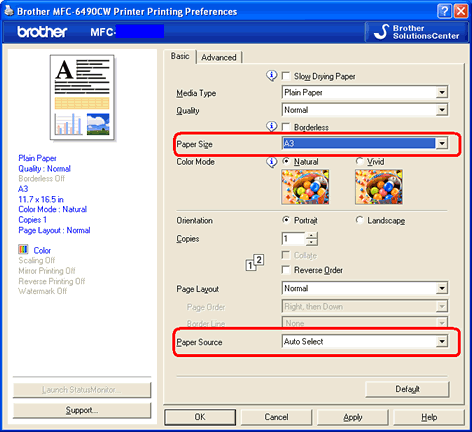Select Natural color mode radio button
This screenshot has height=432, width=472.
(x=286, y=161)
